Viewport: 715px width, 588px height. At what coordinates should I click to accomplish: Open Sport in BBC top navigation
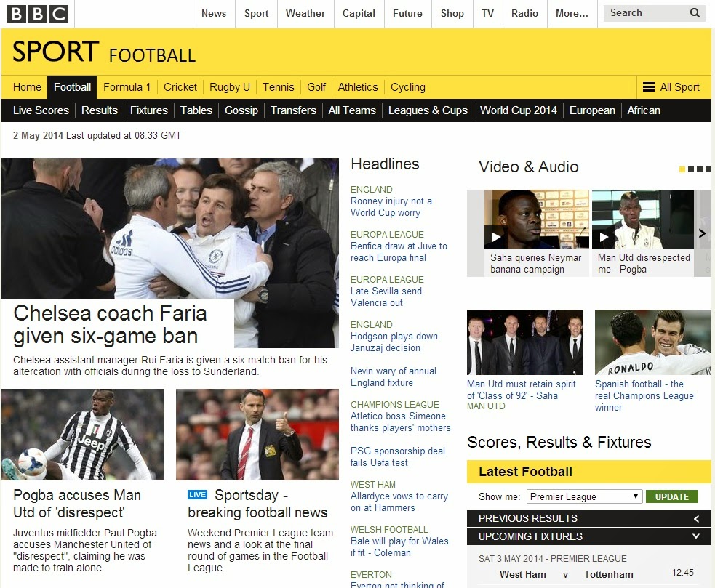(256, 14)
